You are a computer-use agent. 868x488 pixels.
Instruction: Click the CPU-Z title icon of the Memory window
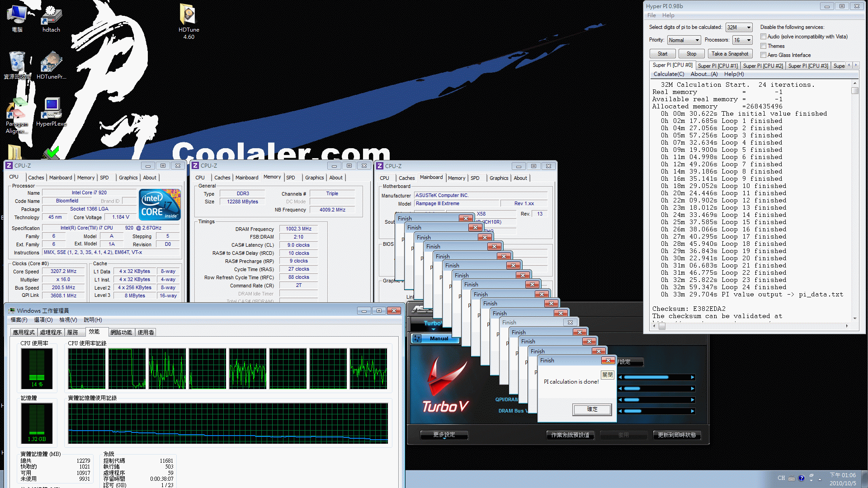[x=195, y=166]
